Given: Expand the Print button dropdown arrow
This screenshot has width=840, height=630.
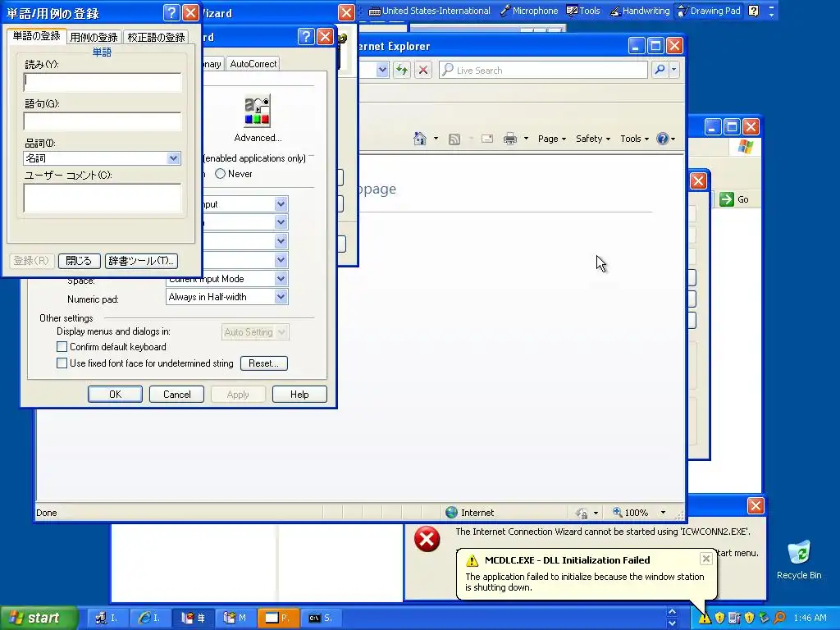Looking at the screenshot, I should pyautogui.click(x=526, y=139).
